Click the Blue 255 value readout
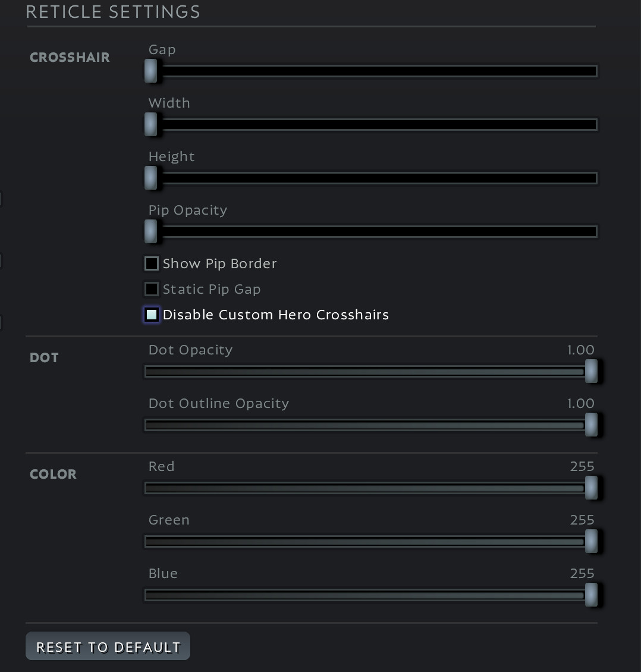Viewport: 641px width, 672px height. coord(582,574)
